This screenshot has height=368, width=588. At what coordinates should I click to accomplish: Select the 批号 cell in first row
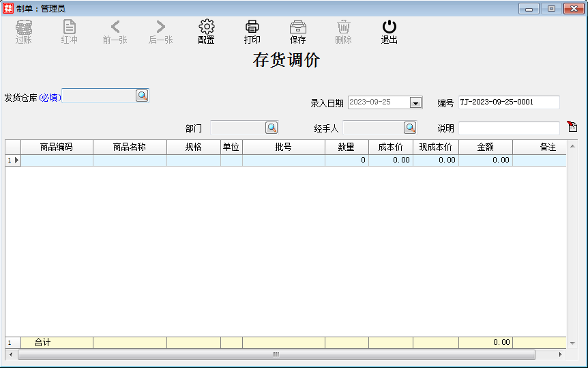(x=283, y=160)
